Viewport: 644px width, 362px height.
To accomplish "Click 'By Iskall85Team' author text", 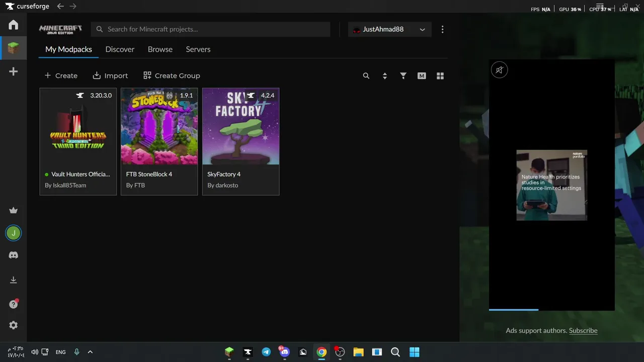I will (x=65, y=185).
